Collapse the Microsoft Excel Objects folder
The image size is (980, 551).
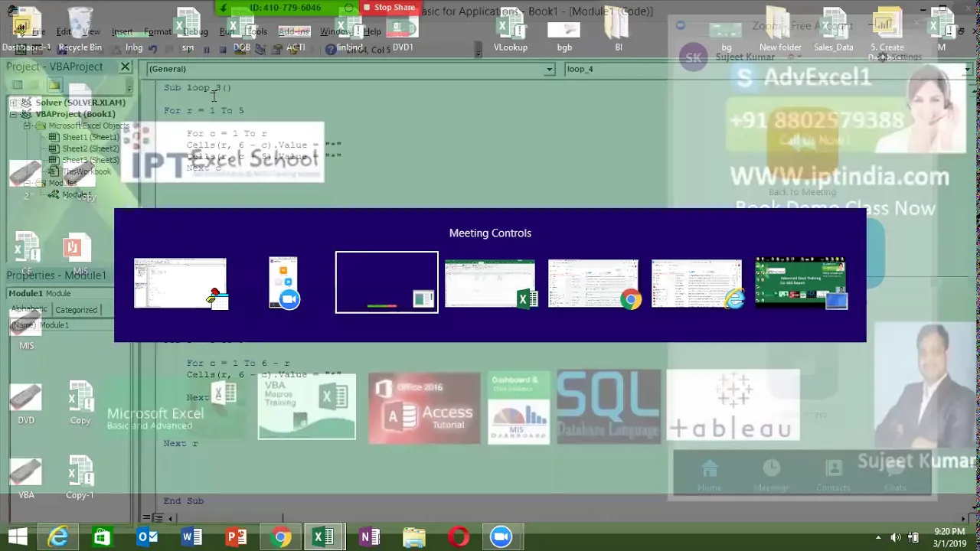coord(27,126)
